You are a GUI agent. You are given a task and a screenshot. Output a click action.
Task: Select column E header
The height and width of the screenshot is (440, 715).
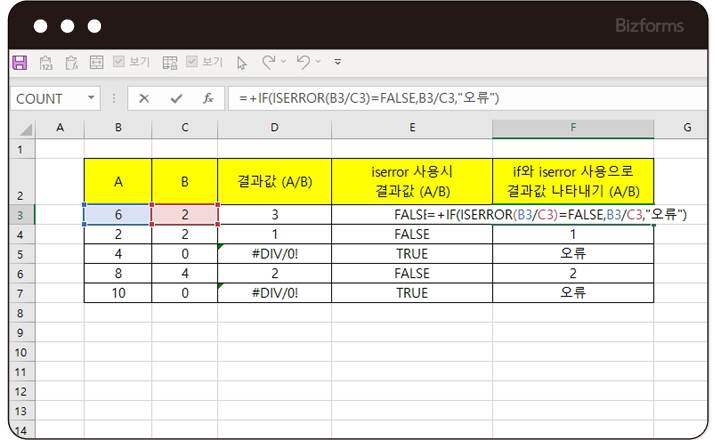point(412,128)
